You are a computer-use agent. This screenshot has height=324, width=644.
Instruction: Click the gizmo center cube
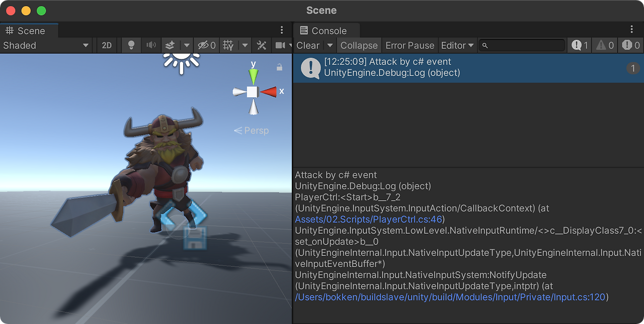(253, 92)
